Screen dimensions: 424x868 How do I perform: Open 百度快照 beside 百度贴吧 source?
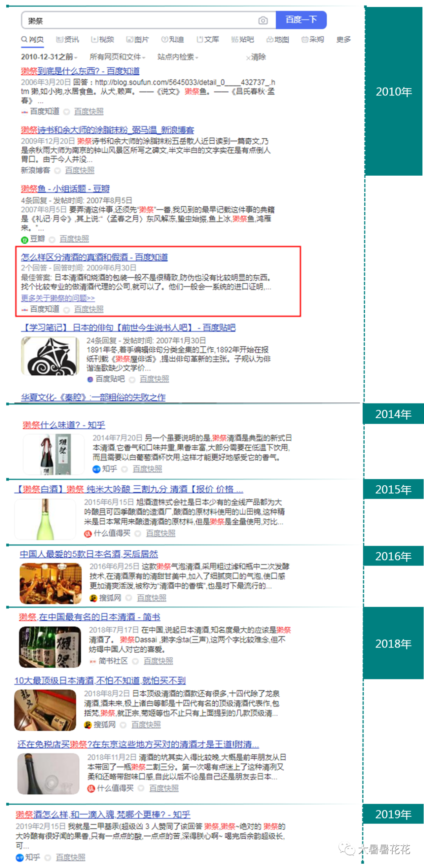[x=154, y=379]
